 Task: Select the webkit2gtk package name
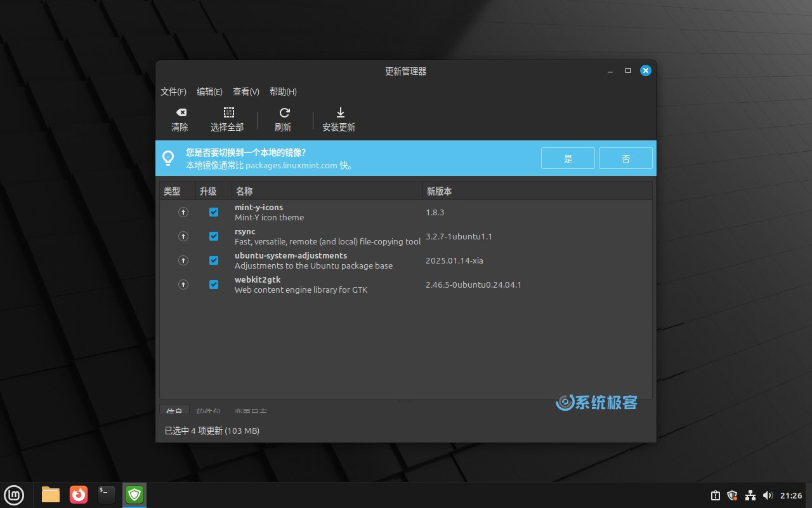tap(258, 279)
